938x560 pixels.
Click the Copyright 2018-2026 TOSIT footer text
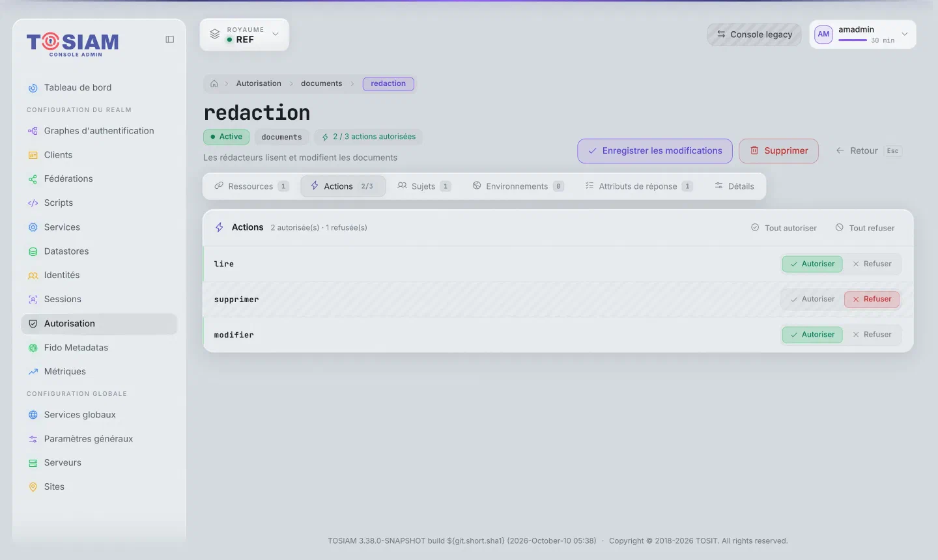[698, 541]
